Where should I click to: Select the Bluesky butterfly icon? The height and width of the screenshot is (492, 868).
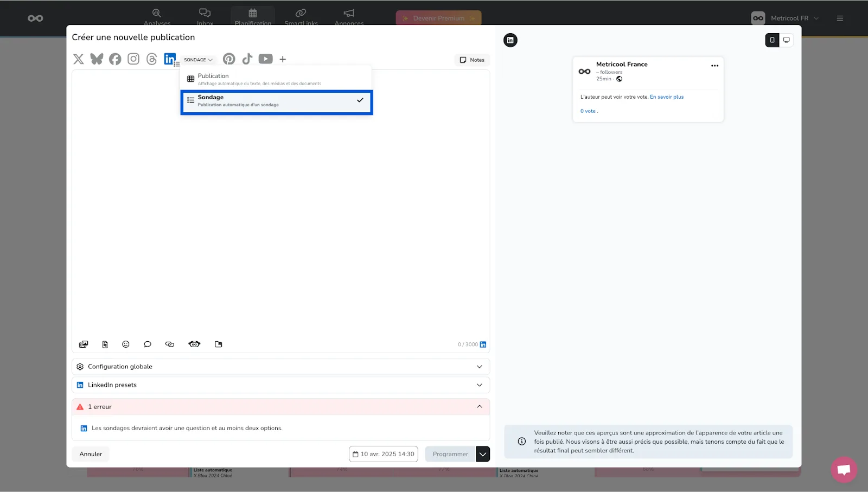click(97, 59)
